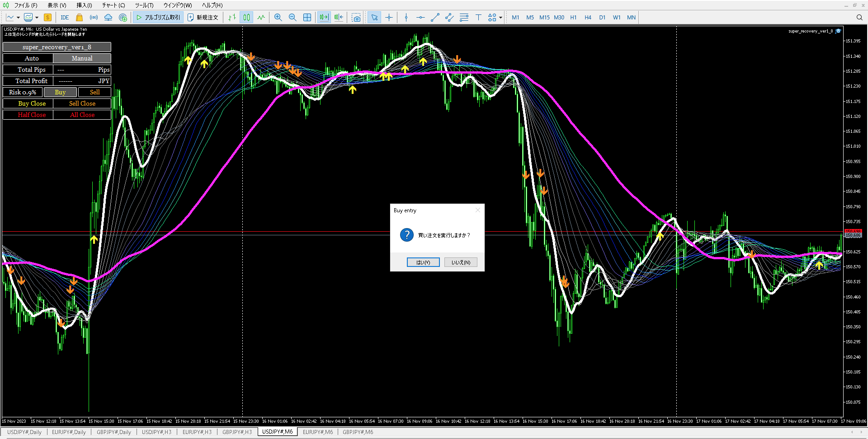
Task: Take a chart screenshot with the camera icon
Action: coord(356,18)
